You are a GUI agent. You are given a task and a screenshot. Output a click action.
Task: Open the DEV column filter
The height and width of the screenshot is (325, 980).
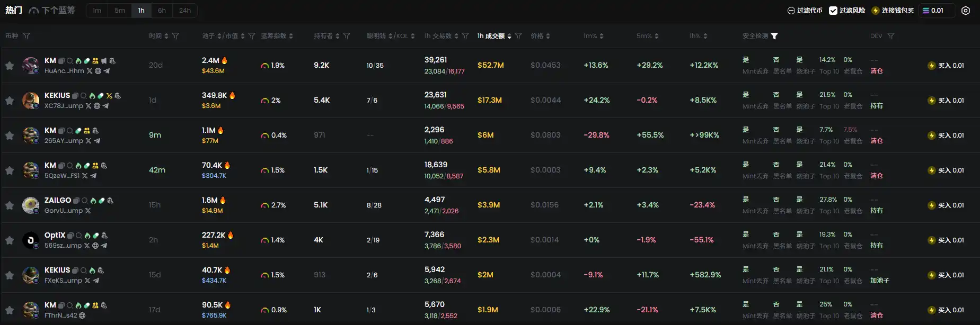point(891,36)
